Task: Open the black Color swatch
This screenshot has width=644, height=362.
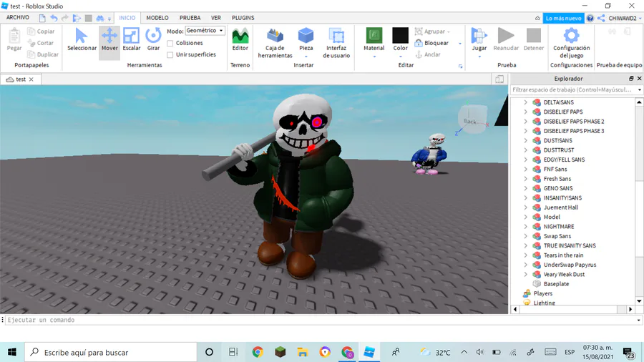Action: tap(401, 36)
